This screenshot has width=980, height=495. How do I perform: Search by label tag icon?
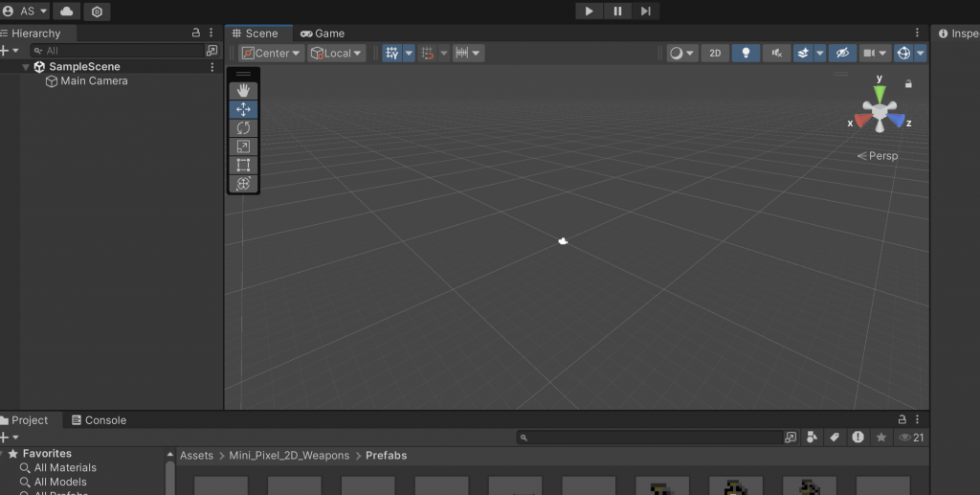tap(835, 438)
